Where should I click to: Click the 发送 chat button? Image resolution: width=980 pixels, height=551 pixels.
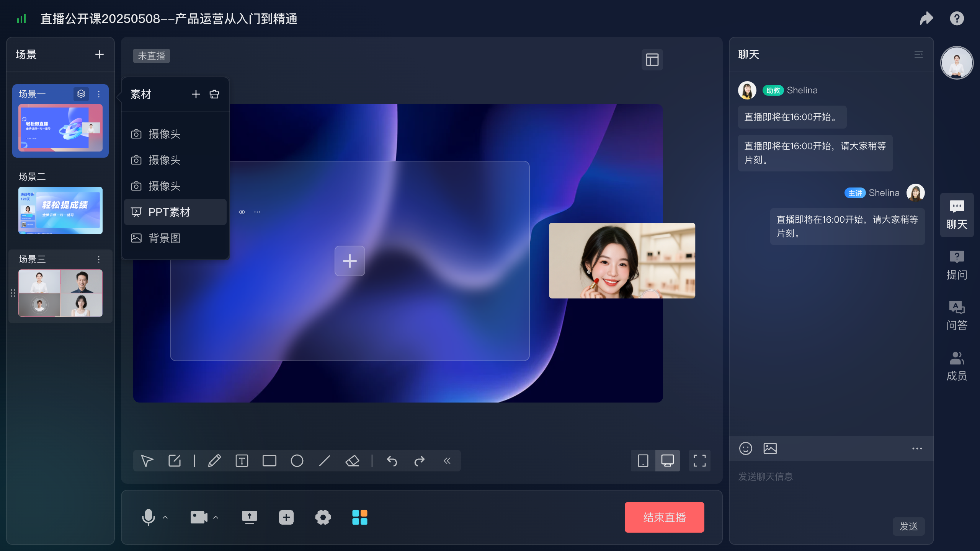point(909,527)
